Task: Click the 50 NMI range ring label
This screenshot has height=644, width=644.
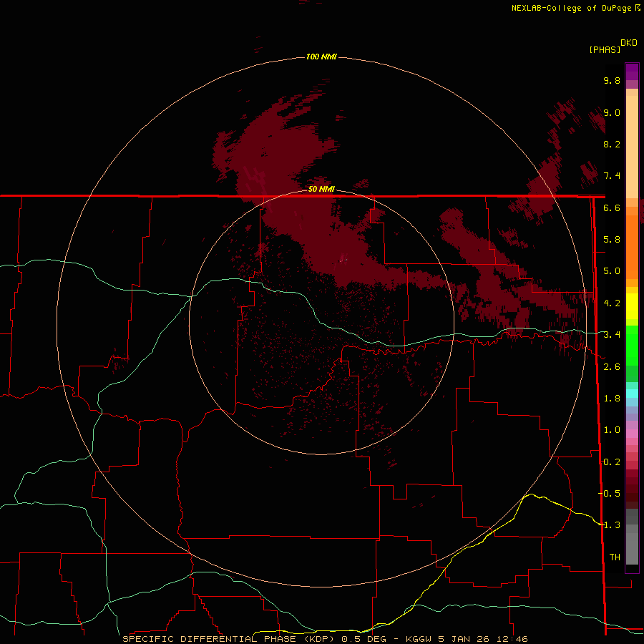Action: pos(321,189)
